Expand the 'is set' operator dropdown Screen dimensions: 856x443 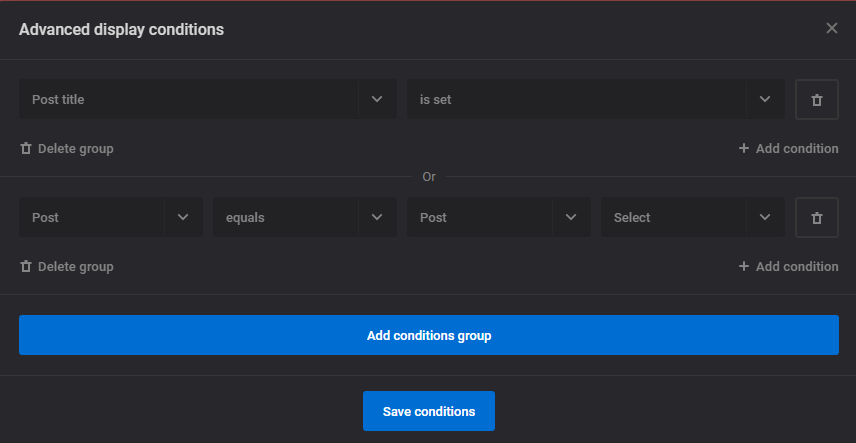(596, 99)
